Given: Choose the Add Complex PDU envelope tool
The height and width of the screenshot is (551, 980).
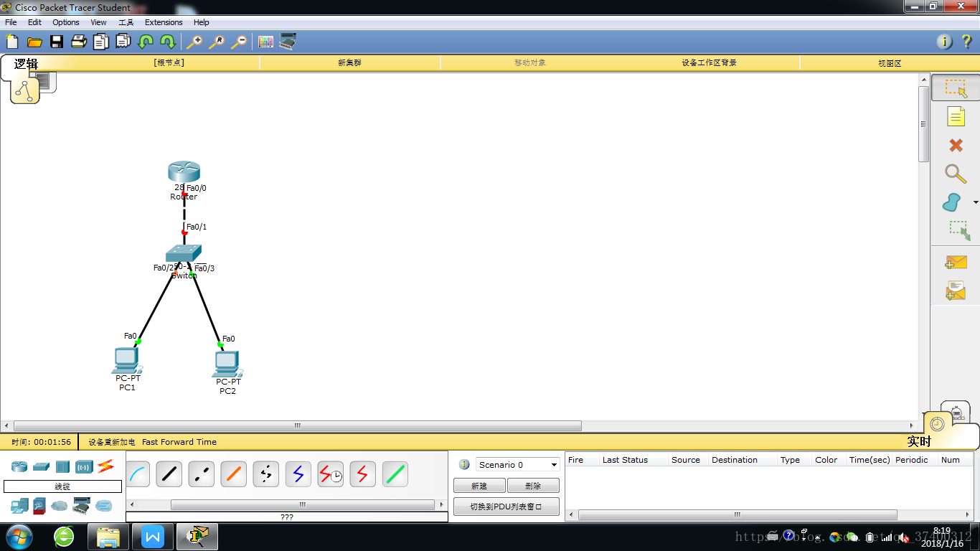Looking at the screenshot, I should [956, 291].
